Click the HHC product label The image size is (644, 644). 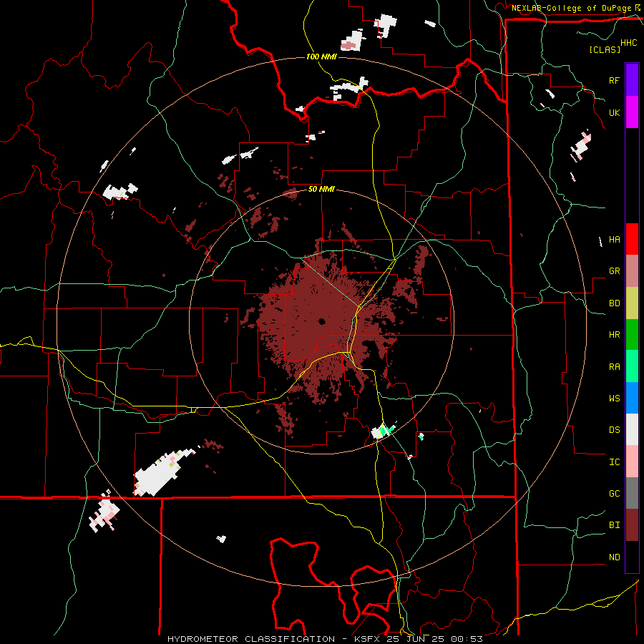(x=628, y=43)
